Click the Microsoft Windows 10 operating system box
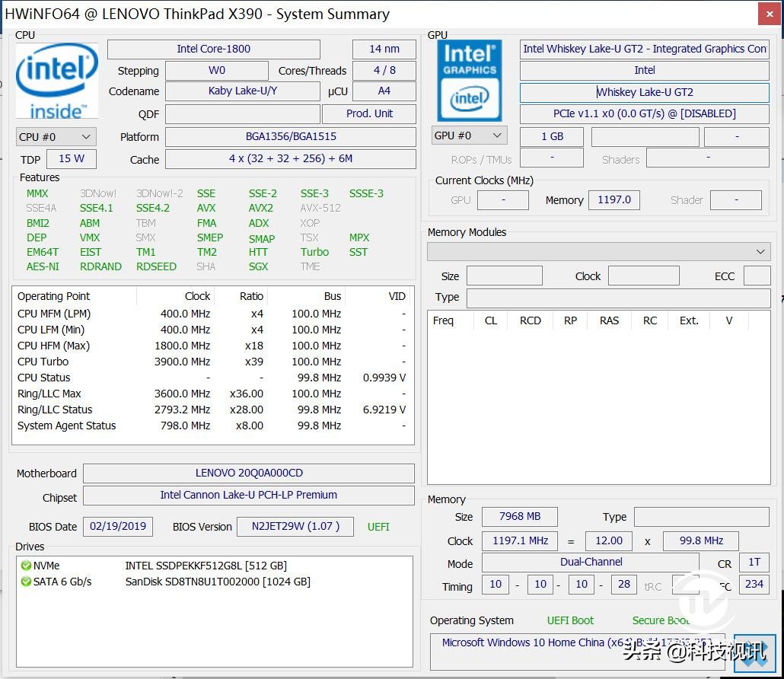The width and height of the screenshot is (784, 679). (577, 644)
